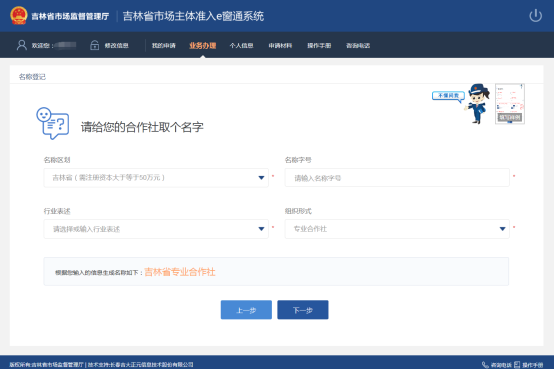Select the 吉林省 region combo box
Viewport: 554px width, 369px height.
tap(156, 178)
